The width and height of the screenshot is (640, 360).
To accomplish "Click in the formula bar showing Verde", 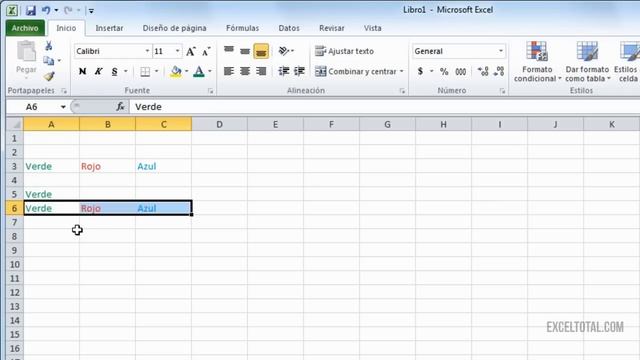I will (x=384, y=107).
